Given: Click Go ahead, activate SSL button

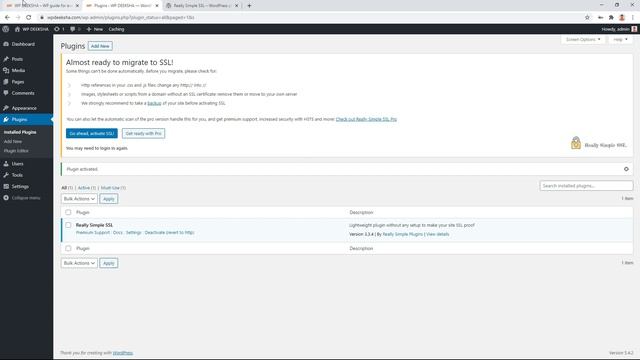Looking at the screenshot, I should [92, 133].
